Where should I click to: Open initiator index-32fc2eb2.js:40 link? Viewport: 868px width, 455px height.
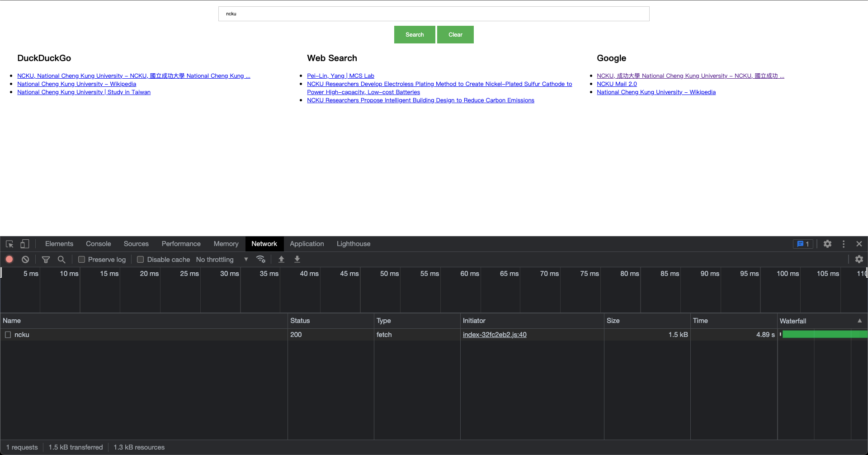(495, 335)
